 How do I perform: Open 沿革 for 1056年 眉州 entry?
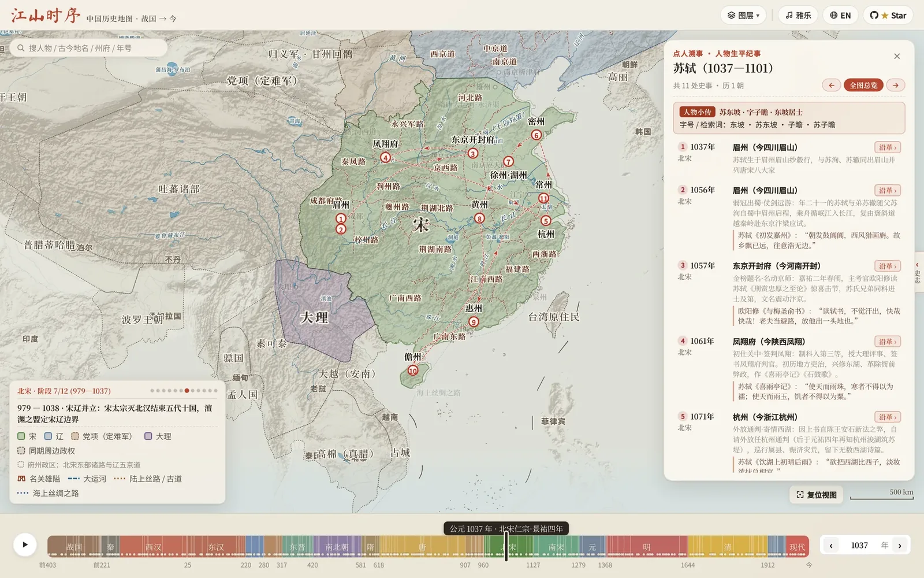tap(888, 190)
